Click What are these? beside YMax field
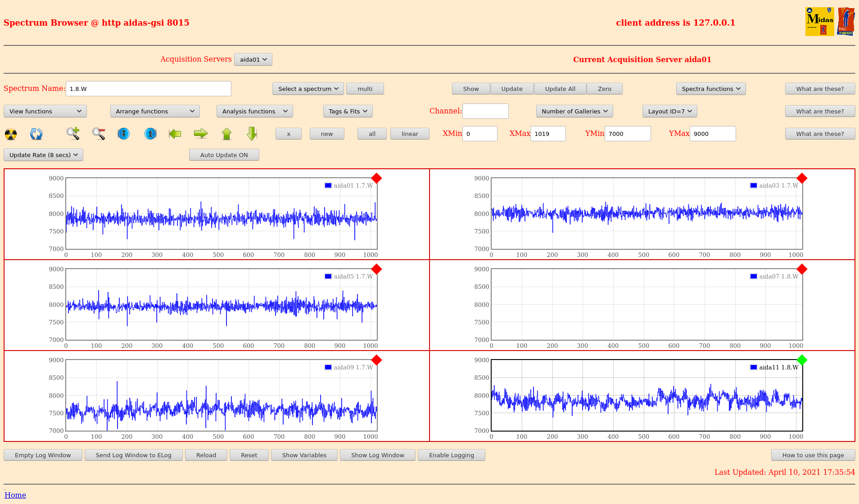This screenshot has width=859, height=504. (820, 134)
